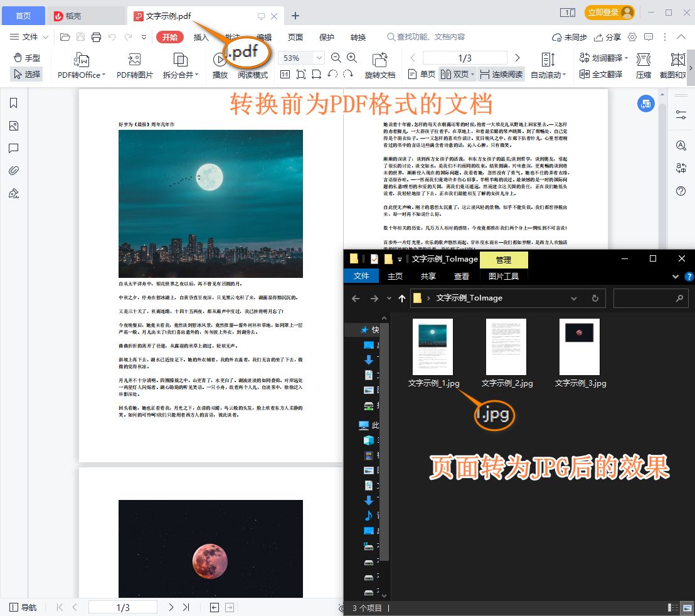Open the bookmarks panel icon on the left

(x=13, y=102)
